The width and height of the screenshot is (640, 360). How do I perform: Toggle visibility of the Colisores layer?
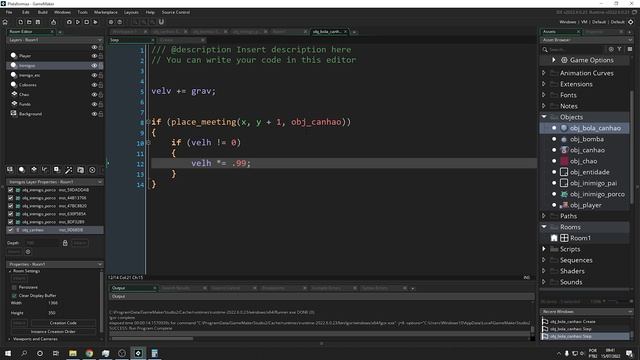pyautogui.click(x=94, y=85)
